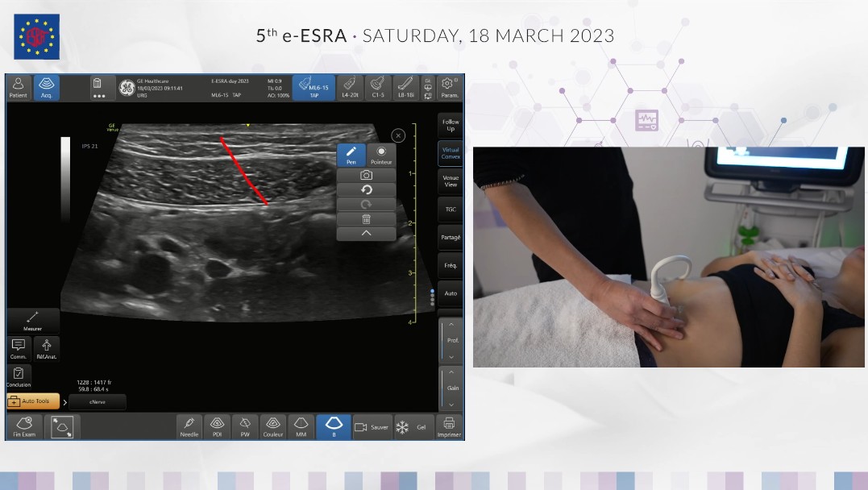Viewport: 868px width, 490px height.
Task: Click the grayscale bar on image
Action: [65, 178]
